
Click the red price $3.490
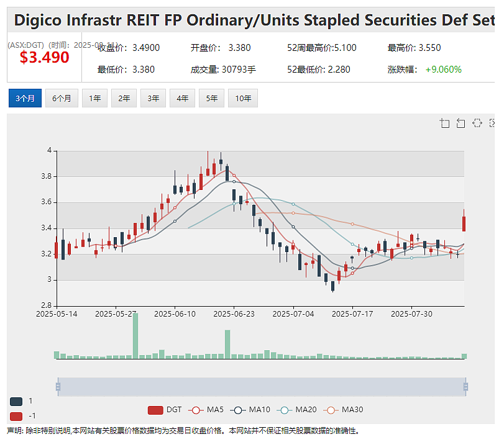point(44,58)
